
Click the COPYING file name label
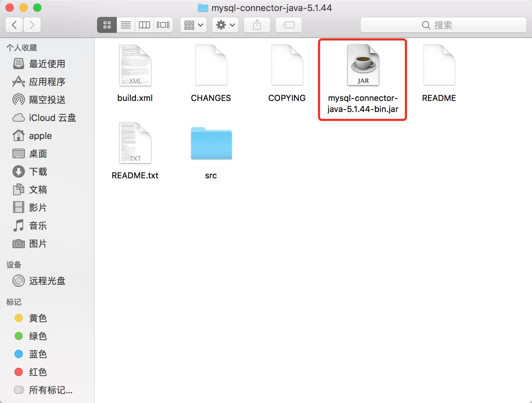[x=287, y=98]
